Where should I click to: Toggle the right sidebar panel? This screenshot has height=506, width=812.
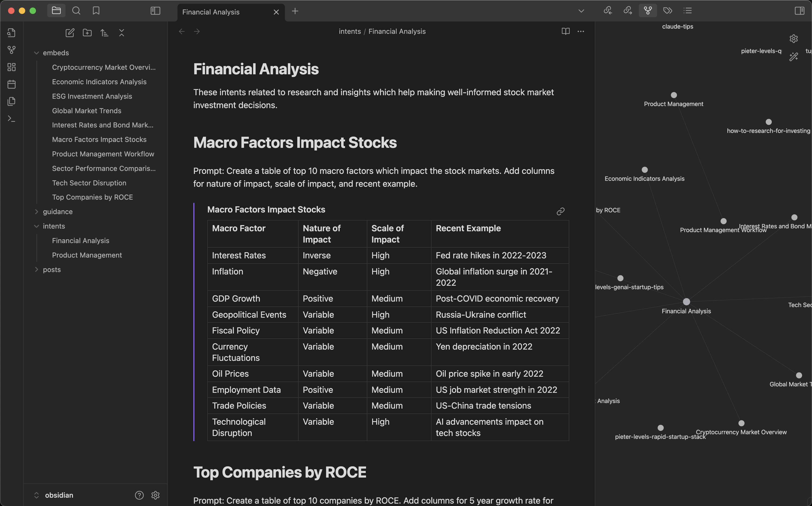click(800, 10)
